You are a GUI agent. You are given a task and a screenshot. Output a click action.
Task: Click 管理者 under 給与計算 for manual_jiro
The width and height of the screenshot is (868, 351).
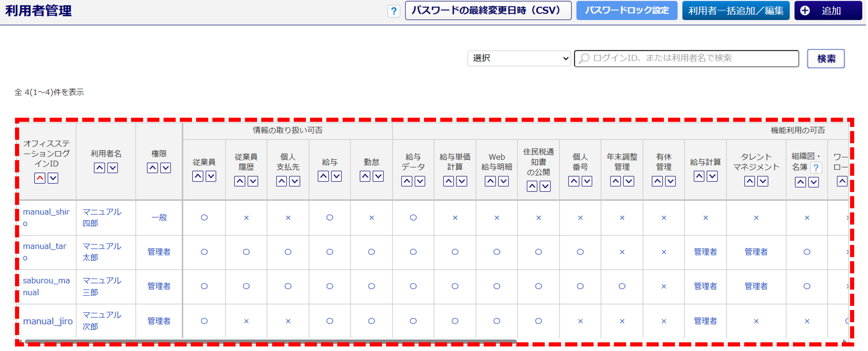705,321
